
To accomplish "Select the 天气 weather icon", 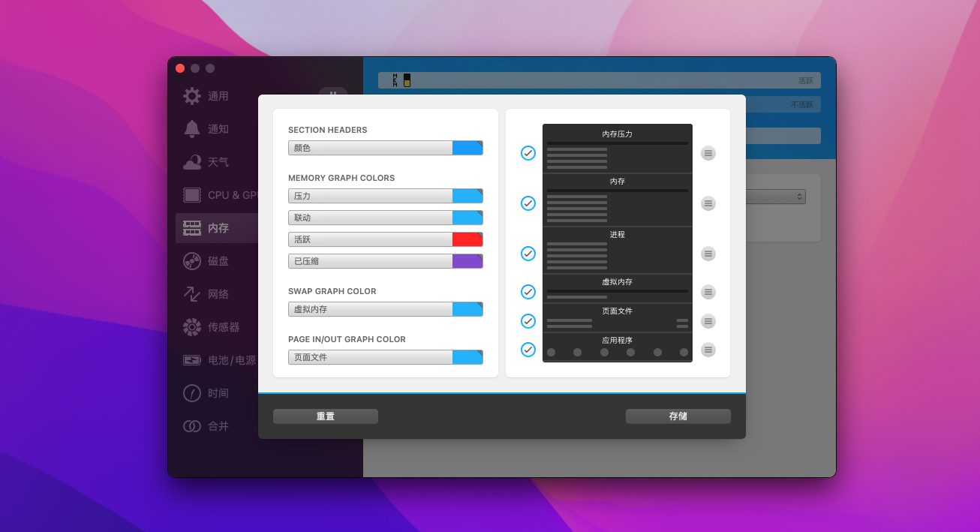I will pos(192,162).
